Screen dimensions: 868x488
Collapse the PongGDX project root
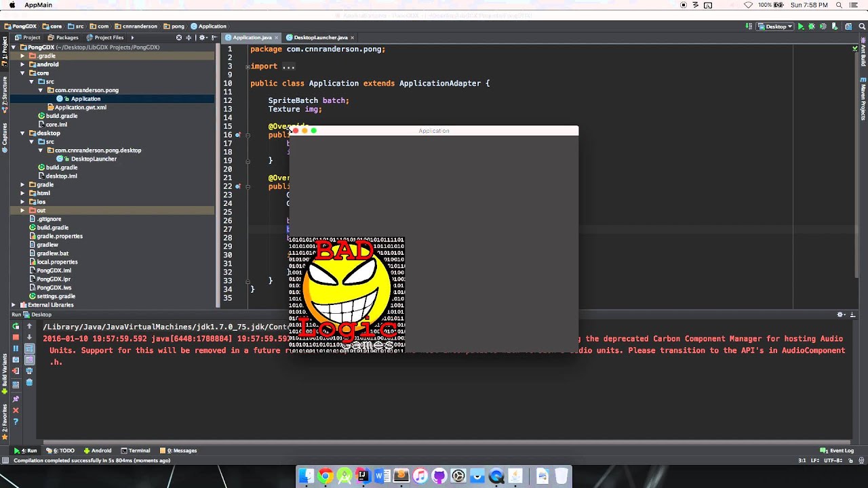coord(14,47)
